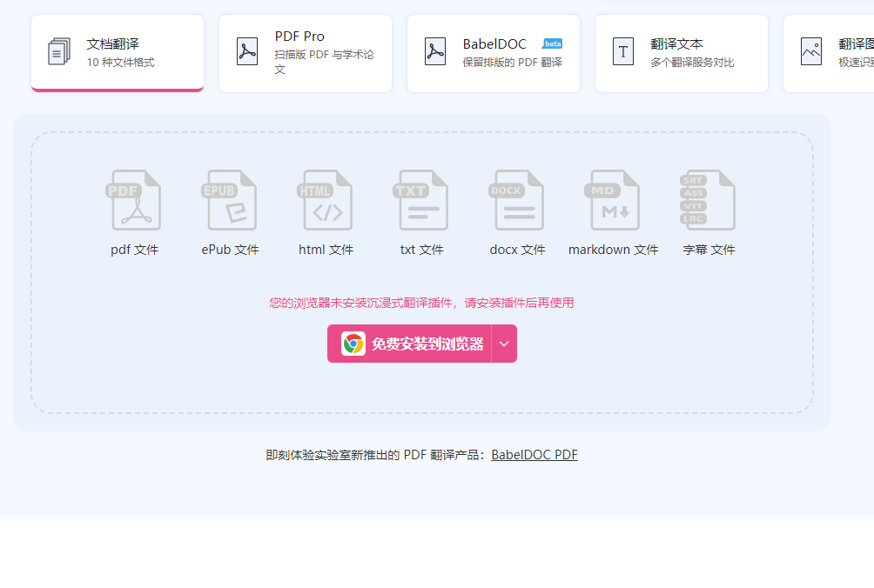This screenshot has height=588, width=874.
Task: Click '多个翻译服务对比' subtitle
Action: [692, 63]
